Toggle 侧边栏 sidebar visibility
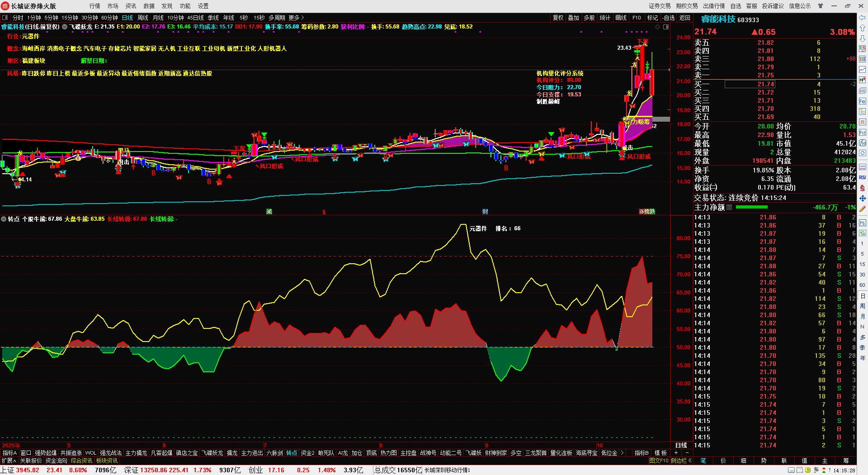Screen dimensions: 868x475 pyautogui.click(x=681, y=461)
